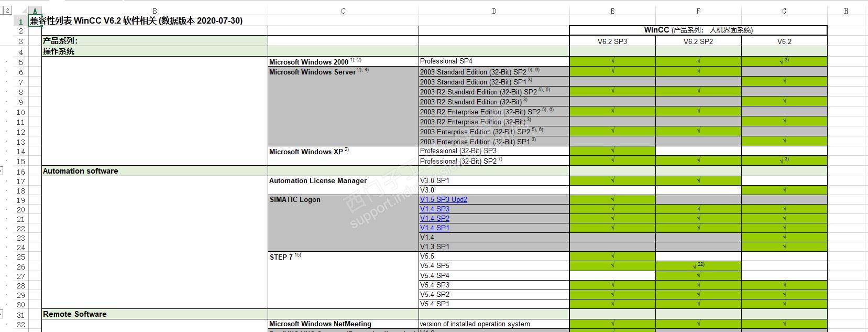Select '2003 R2 Standard Edition (32-Bit) SP2' cell

(494, 91)
